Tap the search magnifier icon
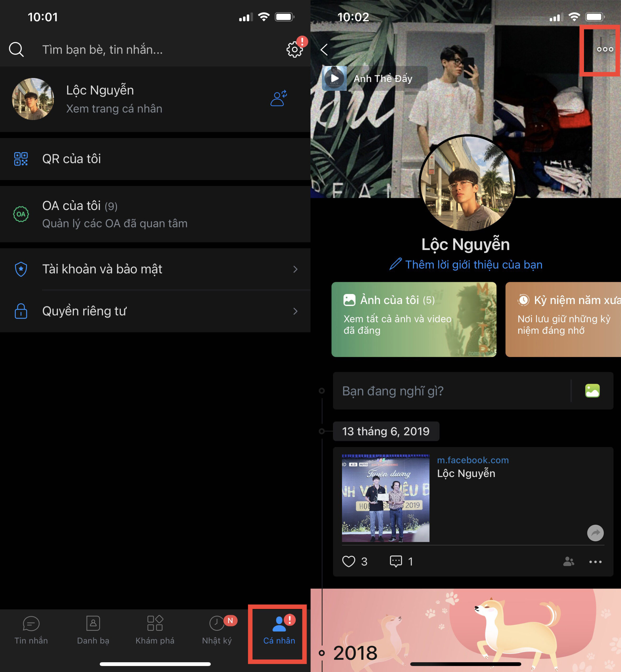 click(16, 50)
